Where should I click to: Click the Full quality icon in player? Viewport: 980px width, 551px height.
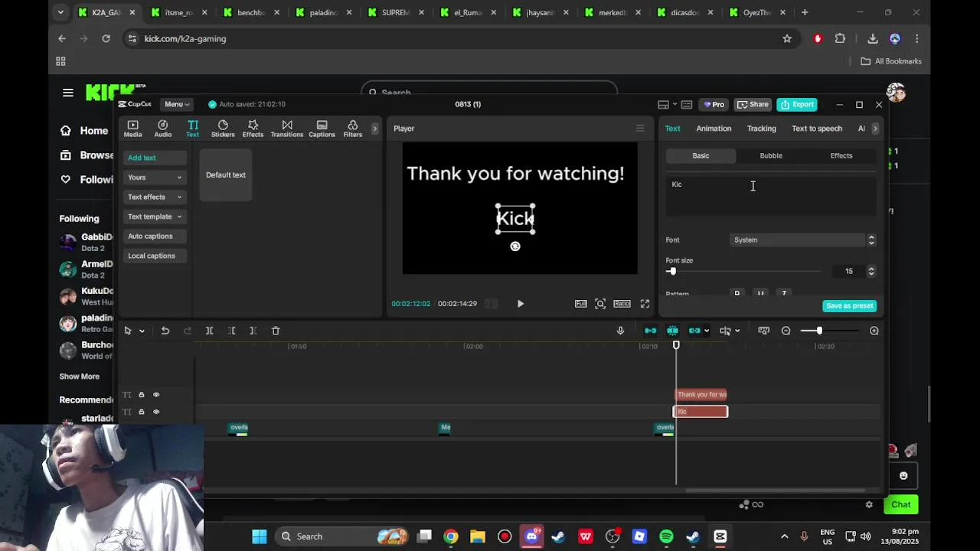coord(581,304)
